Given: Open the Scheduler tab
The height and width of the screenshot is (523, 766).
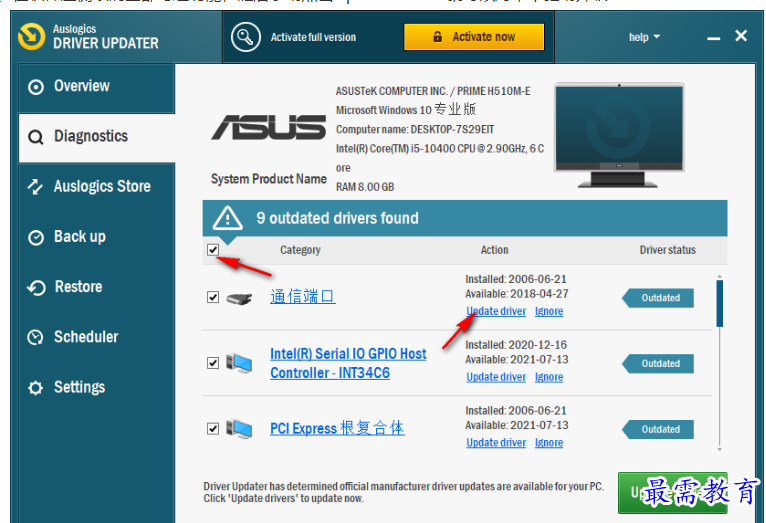Looking at the screenshot, I should pos(97,337).
